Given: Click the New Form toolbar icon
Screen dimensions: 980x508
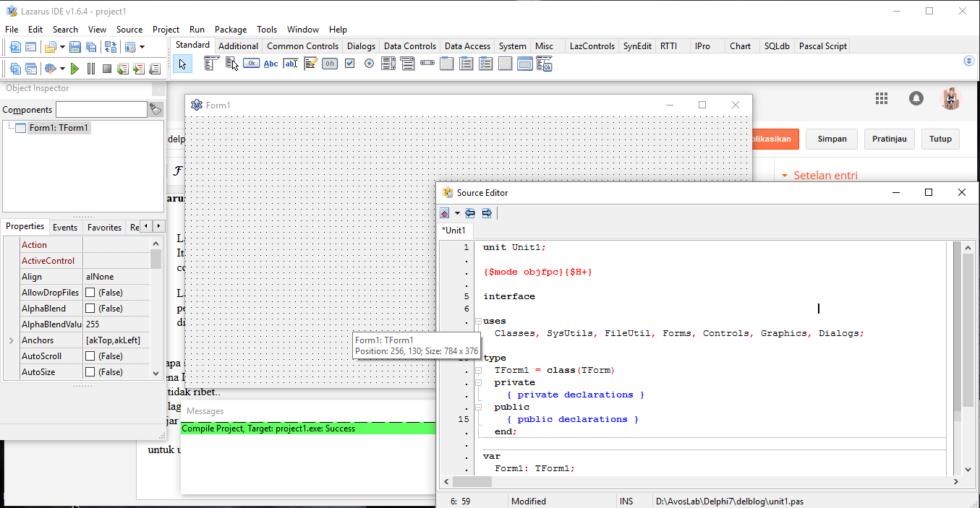Looking at the screenshot, I should (30, 47).
